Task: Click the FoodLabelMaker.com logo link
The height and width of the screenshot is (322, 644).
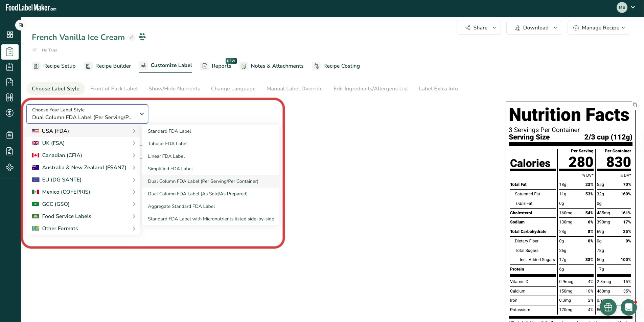Action: 31,7
